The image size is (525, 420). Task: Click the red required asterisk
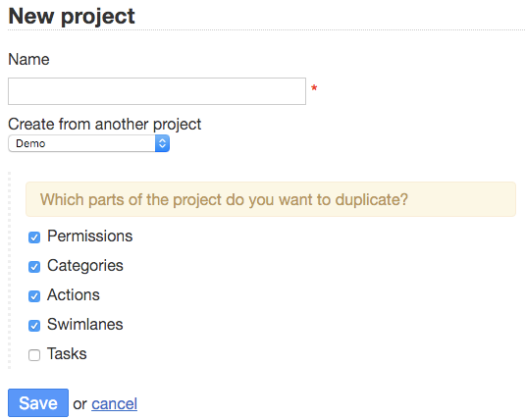pyautogui.click(x=314, y=88)
